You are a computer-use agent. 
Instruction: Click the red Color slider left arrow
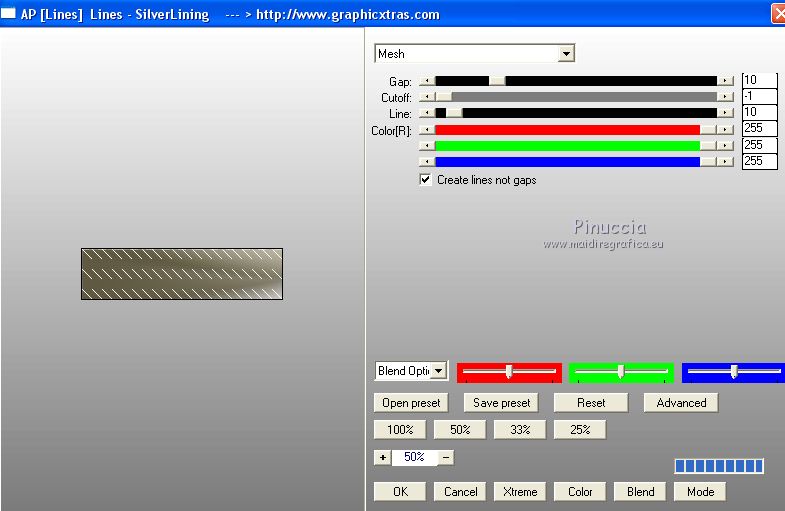click(x=427, y=130)
